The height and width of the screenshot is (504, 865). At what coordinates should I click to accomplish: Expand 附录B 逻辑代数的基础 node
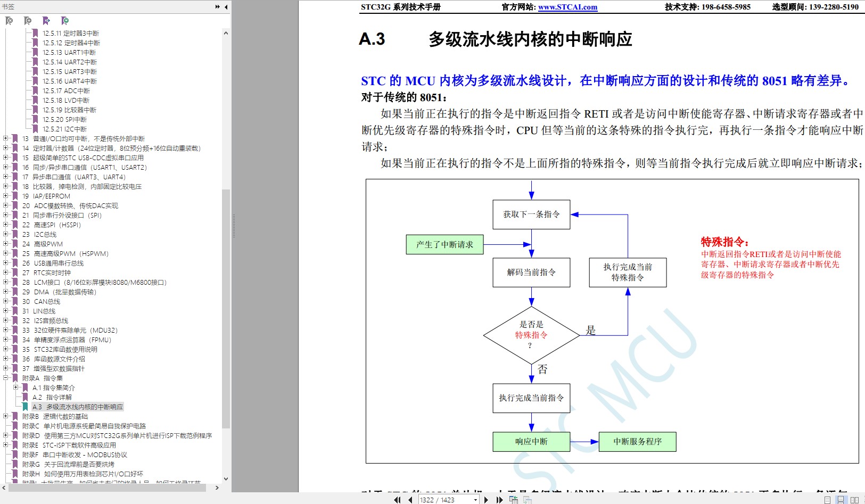tap(6, 417)
